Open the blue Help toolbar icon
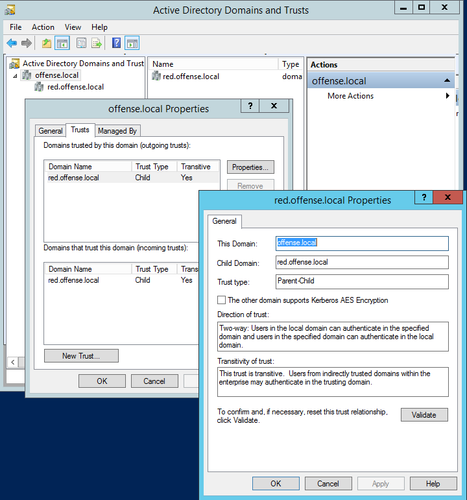This screenshot has width=467, height=500. [x=116, y=43]
